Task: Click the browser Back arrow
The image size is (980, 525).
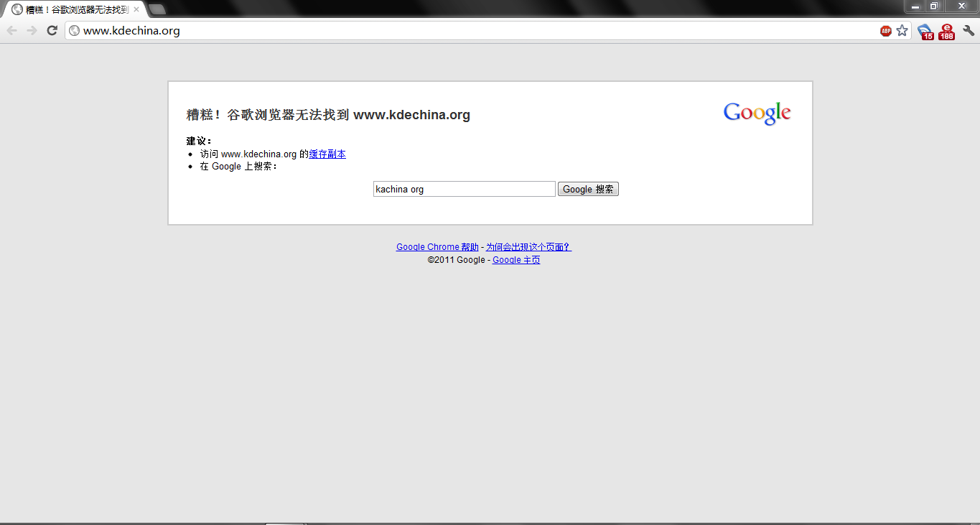Action: point(11,30)
